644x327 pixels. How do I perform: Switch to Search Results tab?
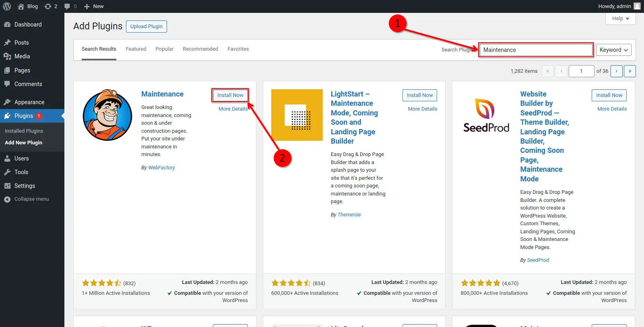point(99,49)
